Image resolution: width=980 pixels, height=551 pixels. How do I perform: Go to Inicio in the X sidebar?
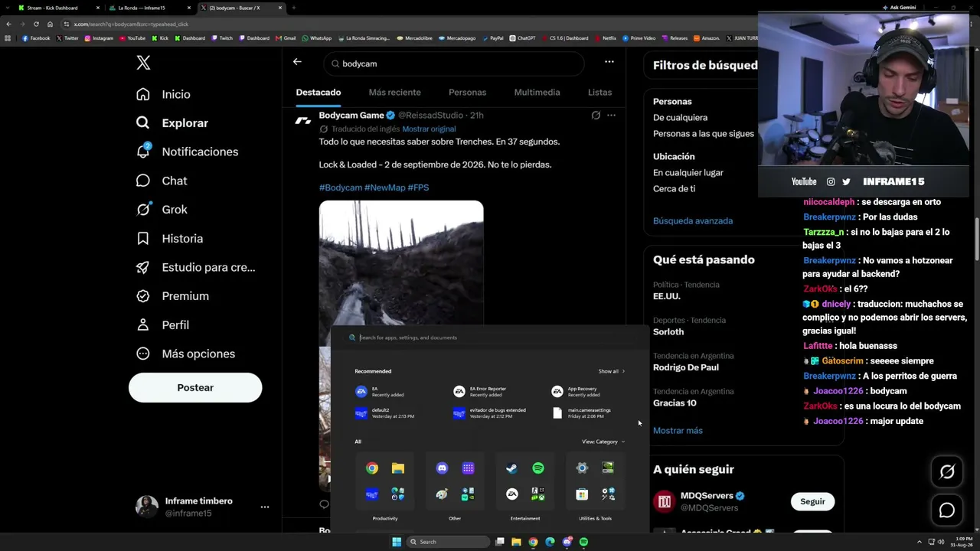coord(163,94)
